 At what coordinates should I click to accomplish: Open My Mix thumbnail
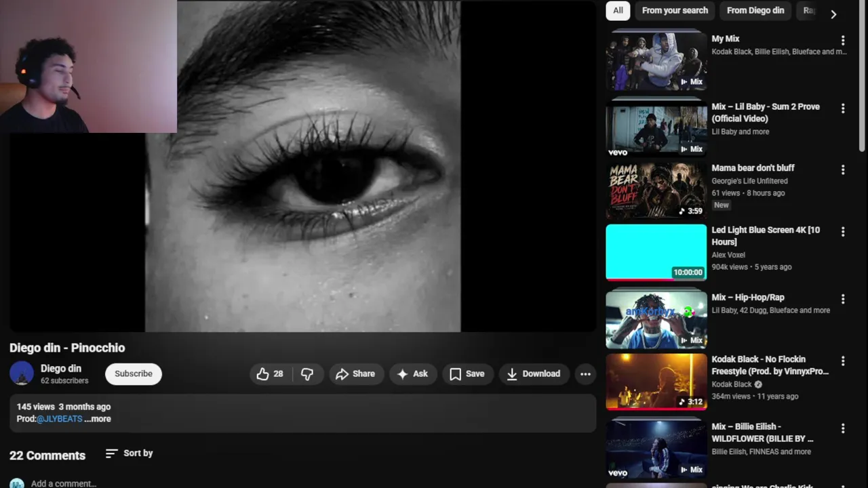coord(656,61)
